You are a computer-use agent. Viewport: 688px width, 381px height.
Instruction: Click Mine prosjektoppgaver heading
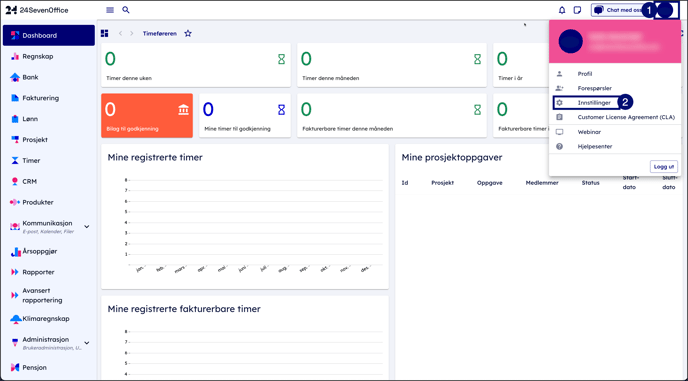(452, 157)
